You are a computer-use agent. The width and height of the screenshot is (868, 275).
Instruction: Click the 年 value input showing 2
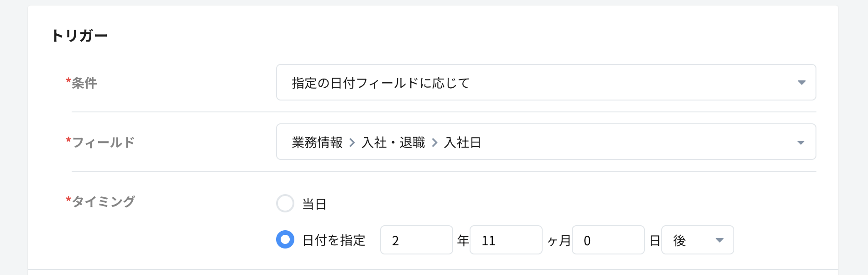[416, 240]
